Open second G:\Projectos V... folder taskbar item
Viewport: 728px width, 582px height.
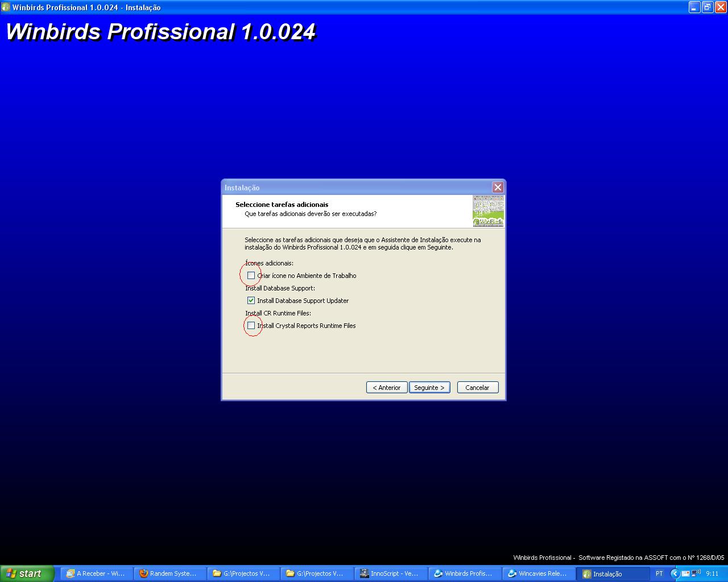pos(316,573)
